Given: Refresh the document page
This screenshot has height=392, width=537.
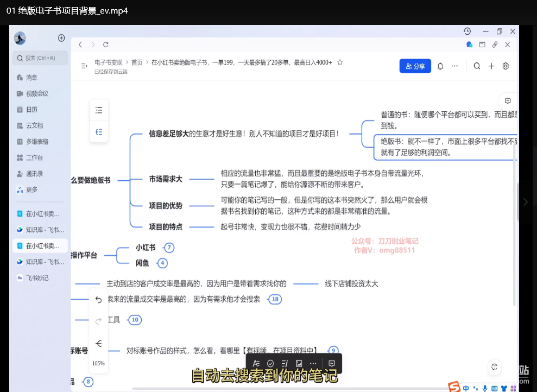Looking at the screenshot, I should (106, 45).
